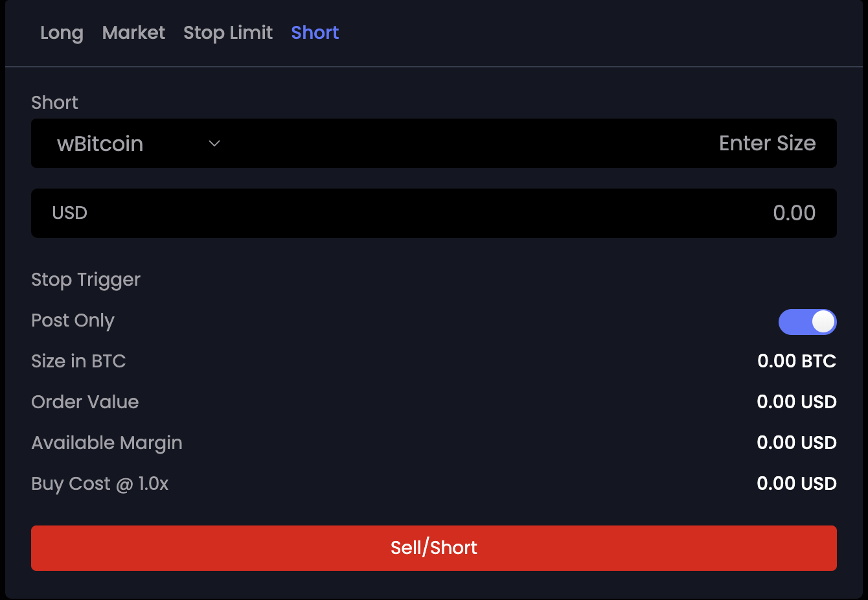This screenshot has height=600, width=868.
Task: Click the Buy Cost @ 1.0x label
Action: [100, 483]
